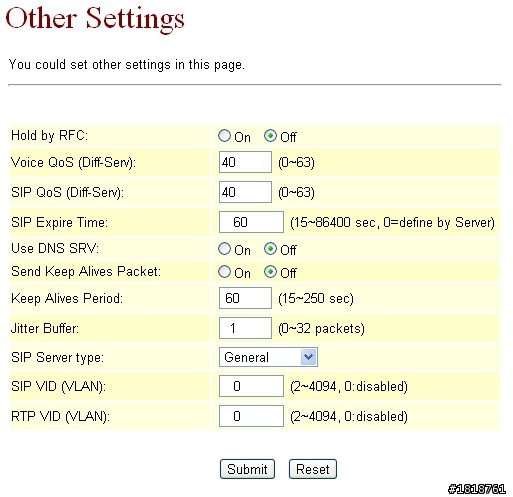Click the Voice QoS Diff-Serv field
The image size is (513, 497).
[245, 162]
